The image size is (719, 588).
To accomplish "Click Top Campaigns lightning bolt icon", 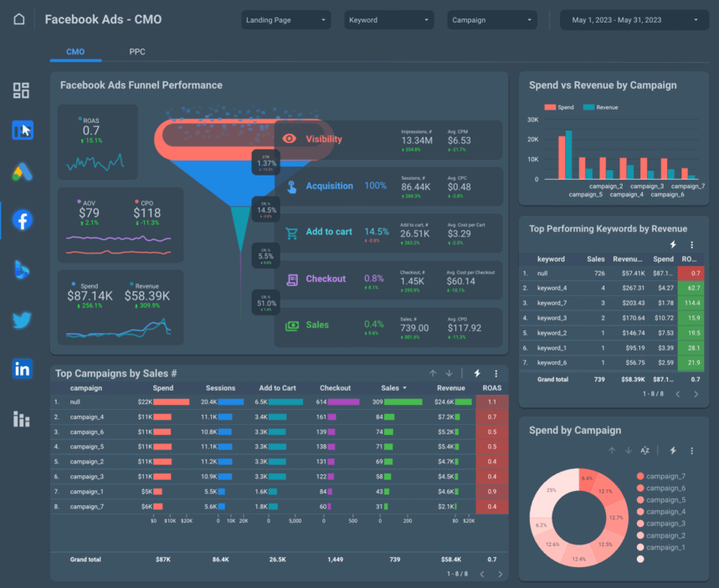I will click(477, 373).
